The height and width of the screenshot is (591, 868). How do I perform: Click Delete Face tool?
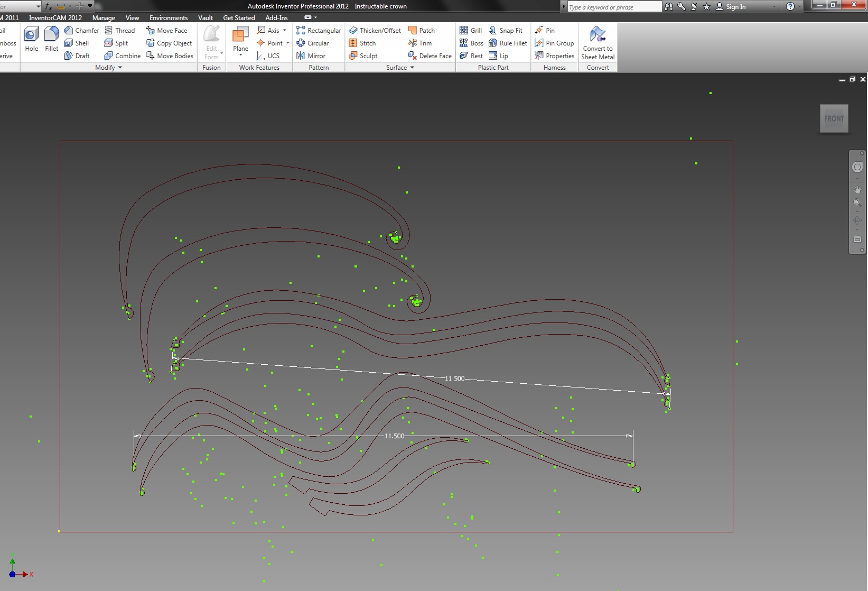(430, 56)
